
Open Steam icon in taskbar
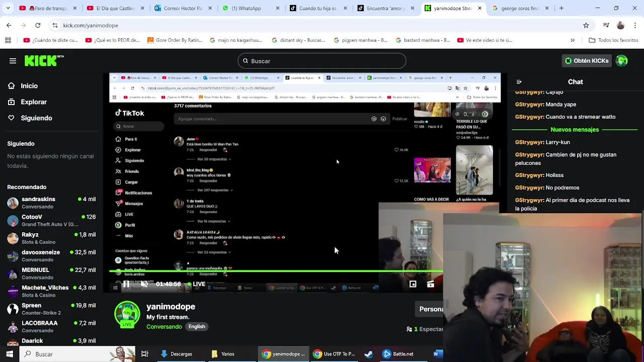(x=369, y=354)
